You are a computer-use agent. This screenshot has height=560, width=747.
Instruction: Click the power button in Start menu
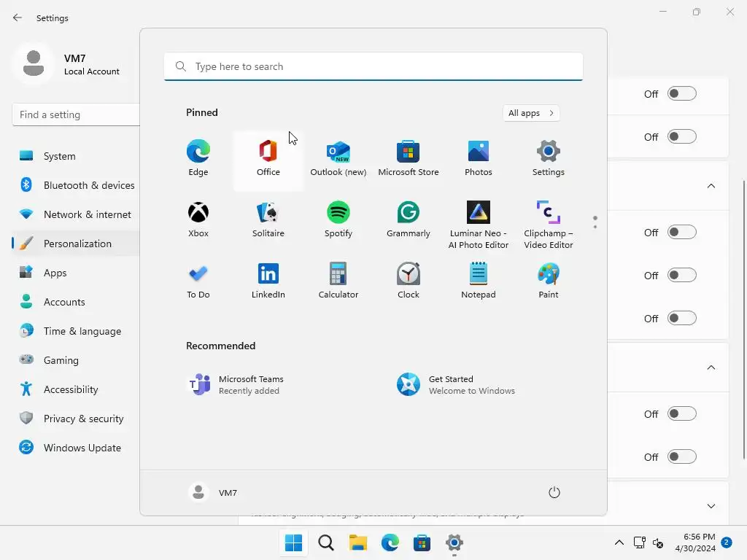[554, 492]
